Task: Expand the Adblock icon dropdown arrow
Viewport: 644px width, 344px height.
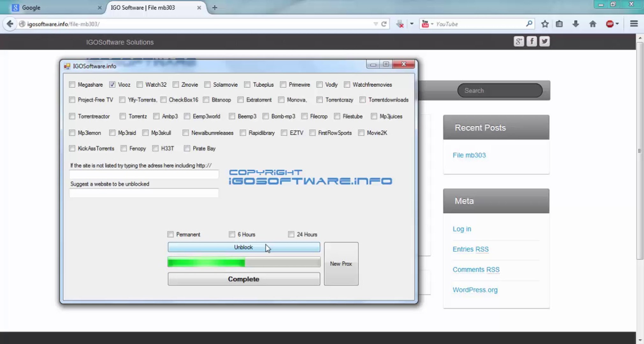Action: (x=617, y=24)
